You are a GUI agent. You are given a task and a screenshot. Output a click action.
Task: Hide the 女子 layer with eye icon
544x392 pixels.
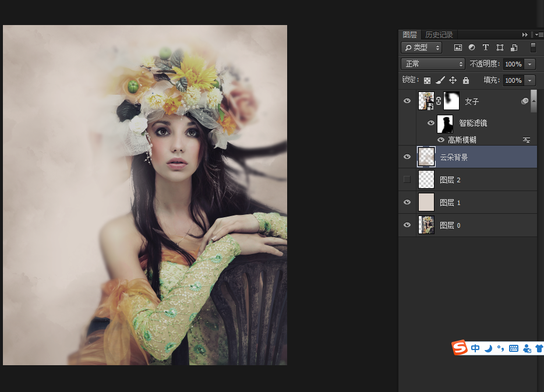[x=407, y=101]
